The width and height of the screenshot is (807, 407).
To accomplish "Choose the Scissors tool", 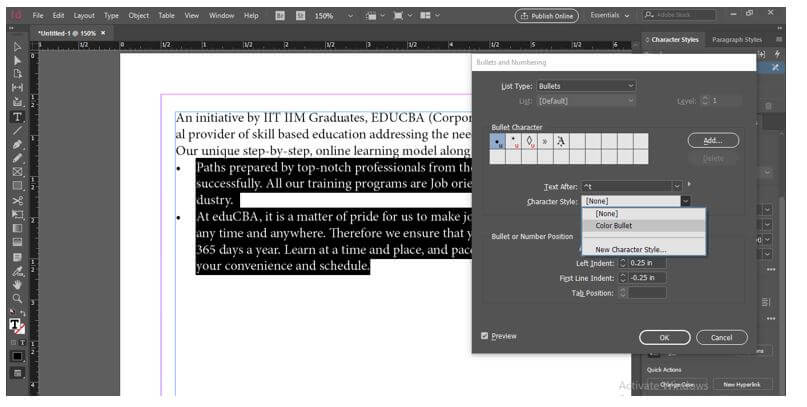I will (17, 200).
